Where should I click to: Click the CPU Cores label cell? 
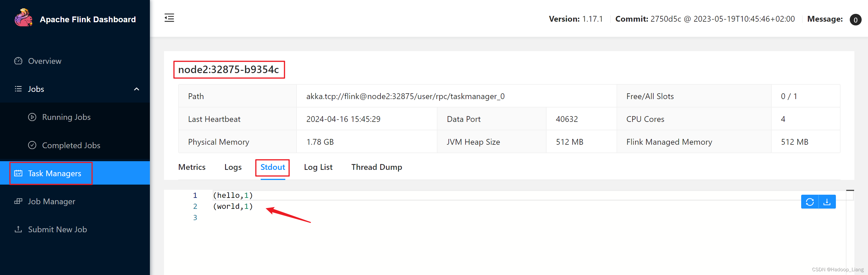694,119
